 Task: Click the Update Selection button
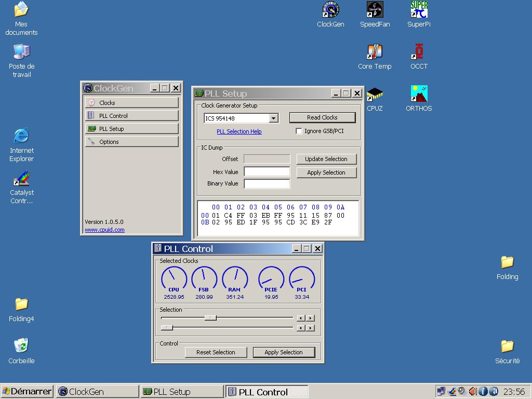(326, 159)
